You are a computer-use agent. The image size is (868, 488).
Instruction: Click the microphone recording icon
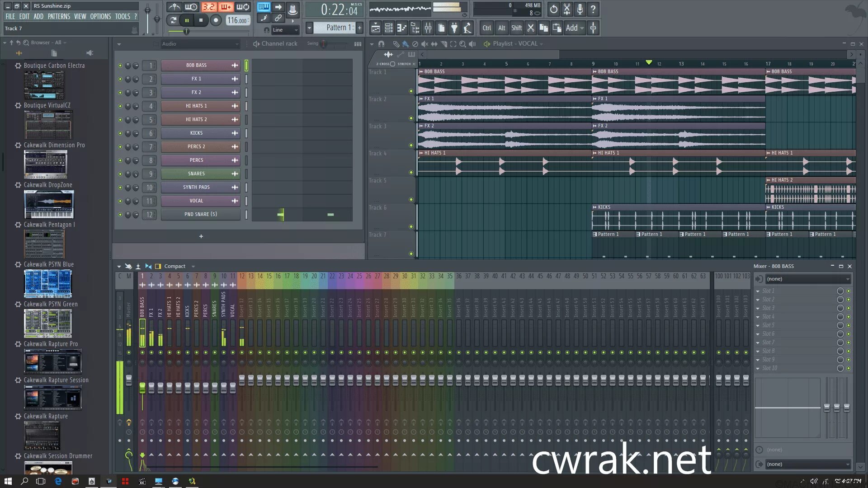pos(580,9)
